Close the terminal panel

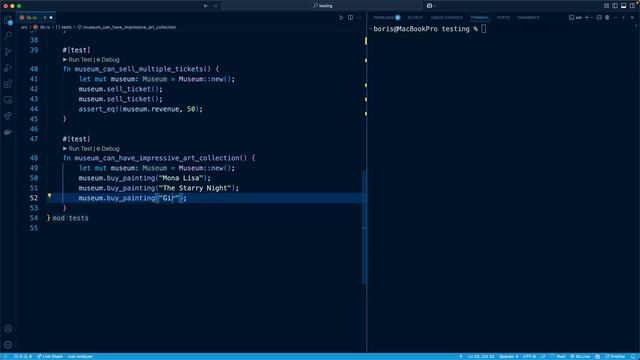coord(632,18)
